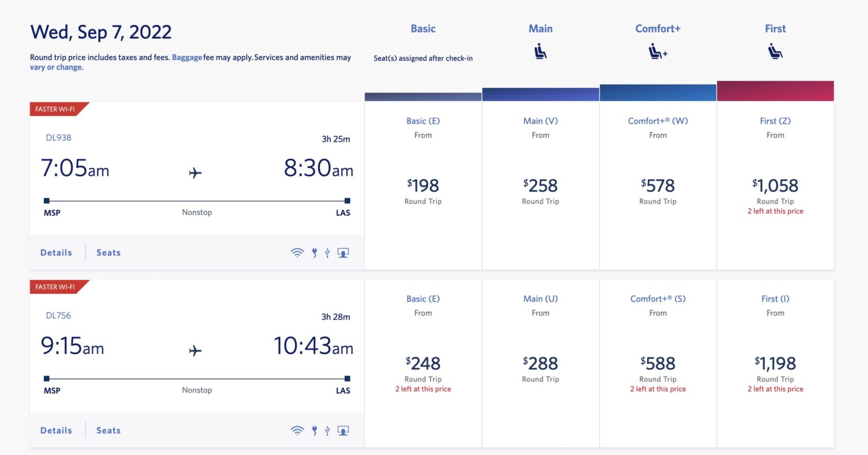This screenshot has width=868, height=455.
Task: Click the Wi-Fi amenity icon on flight DL756
Action: [297, 430]
